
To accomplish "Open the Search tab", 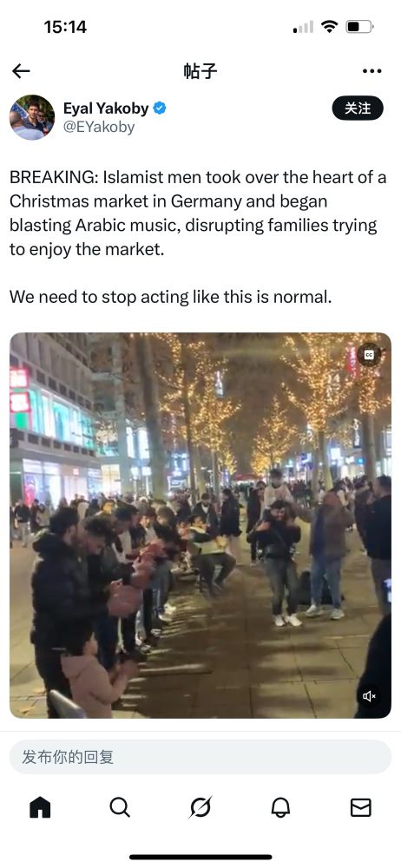I will pos(120,807).
